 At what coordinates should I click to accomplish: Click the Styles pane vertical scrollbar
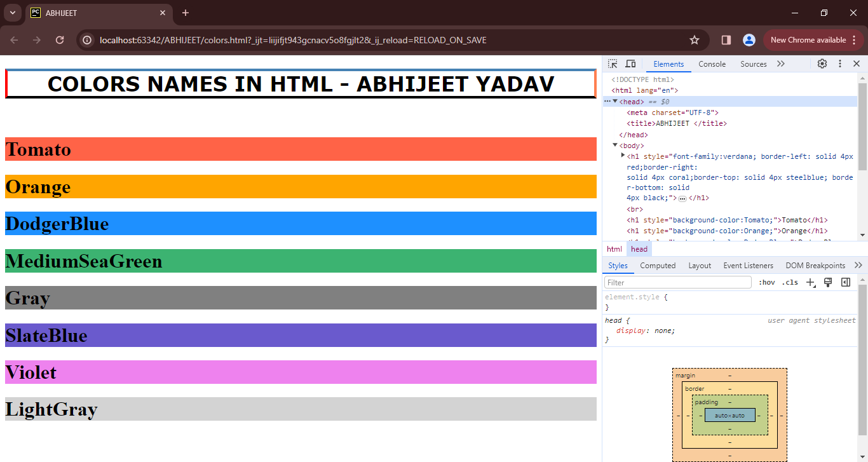tap(862, 359)
